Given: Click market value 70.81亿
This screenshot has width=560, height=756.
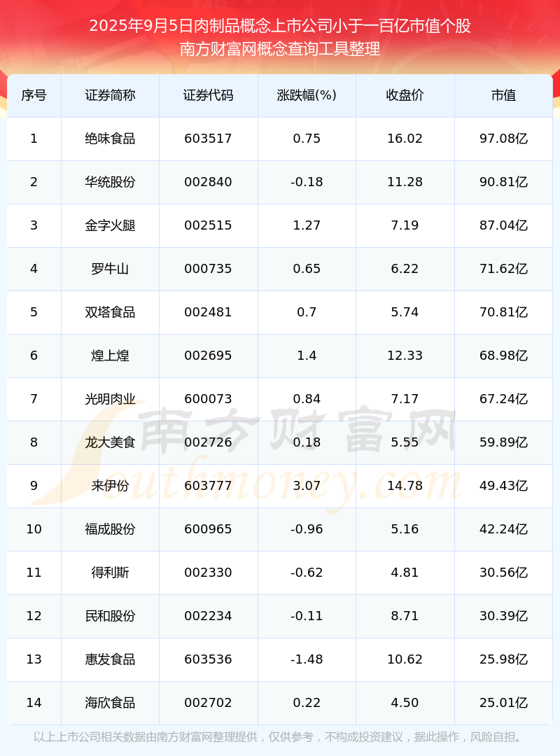Looking at the screenshot, I should click(x=503, y=312).
